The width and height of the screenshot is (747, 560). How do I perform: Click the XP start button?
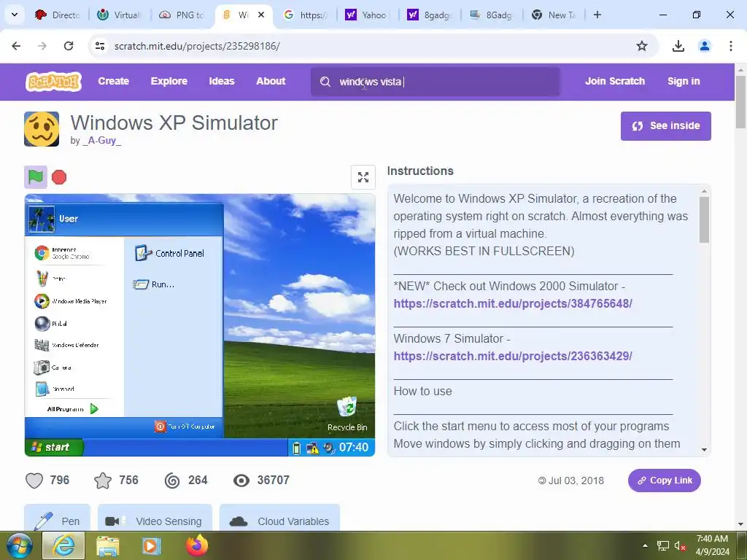54,447
